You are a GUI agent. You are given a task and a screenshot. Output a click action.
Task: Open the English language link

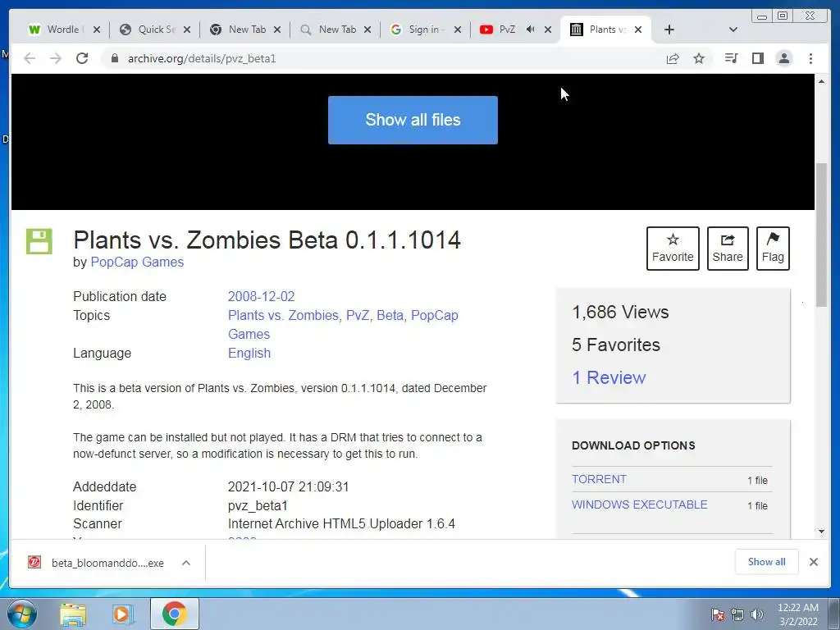point(249,353)
